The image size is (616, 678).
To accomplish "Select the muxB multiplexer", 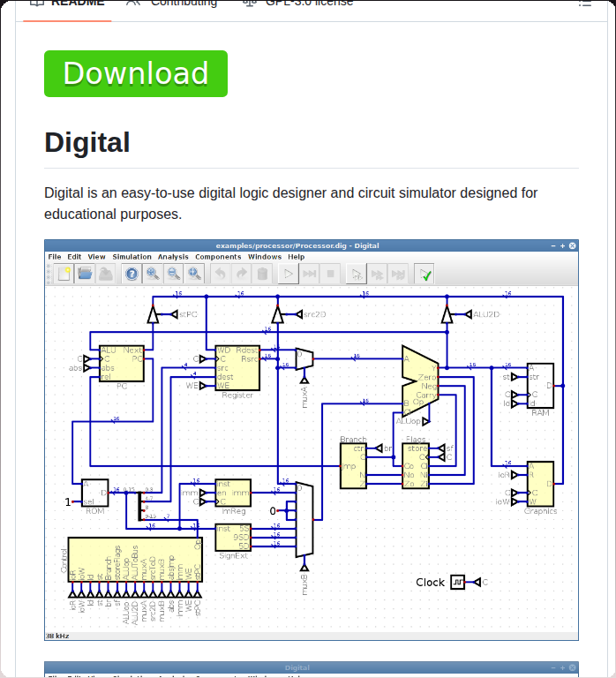I will [304, 520].
